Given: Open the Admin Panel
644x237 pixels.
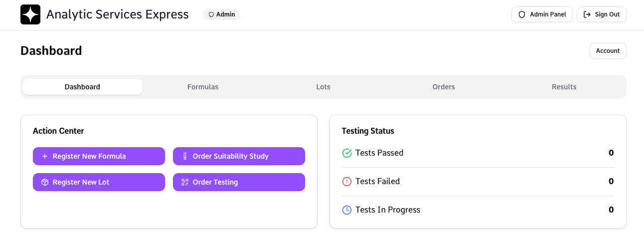Looking at the screenshot, I should click(x=542, y=14).
